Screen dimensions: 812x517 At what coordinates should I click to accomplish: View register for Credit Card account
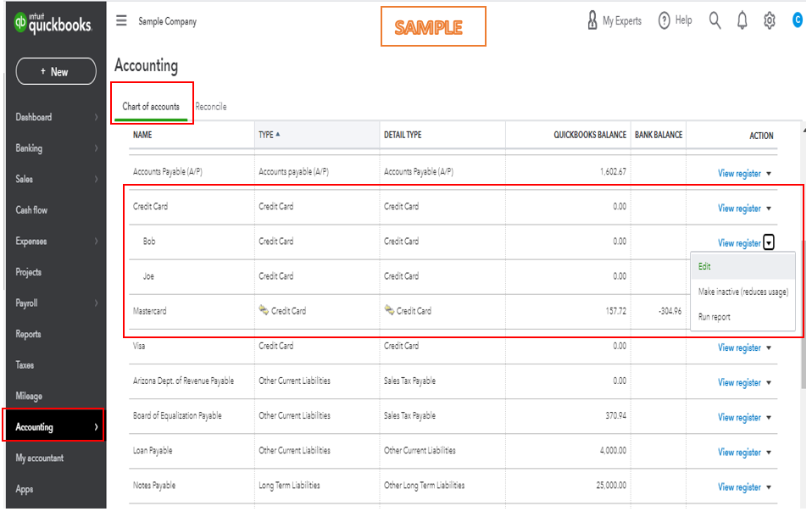[x=739, y=208]
